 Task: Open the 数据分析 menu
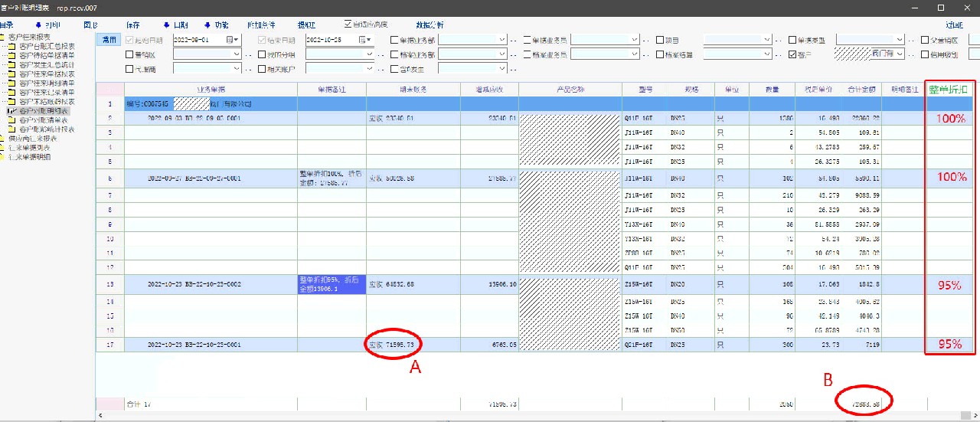pos(430,25)
